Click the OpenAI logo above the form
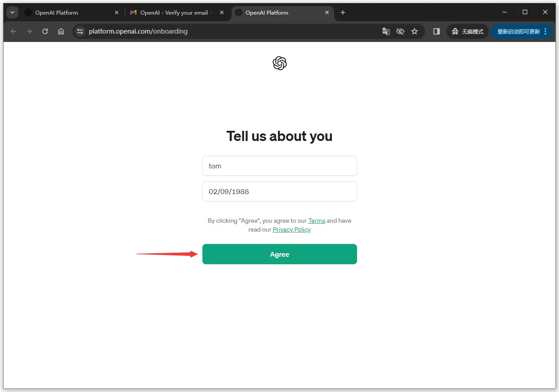The height and width of the screenshot is (392, 559). [280, 63]
